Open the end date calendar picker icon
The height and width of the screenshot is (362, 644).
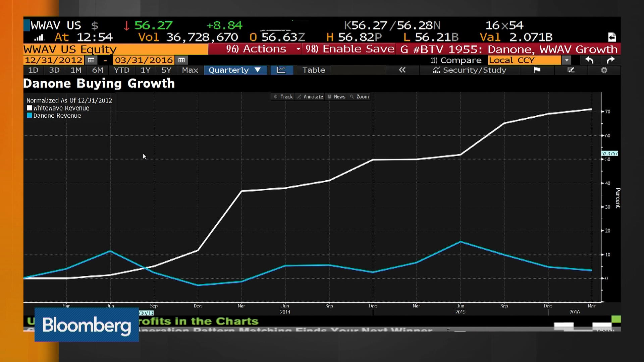(181, 60)
